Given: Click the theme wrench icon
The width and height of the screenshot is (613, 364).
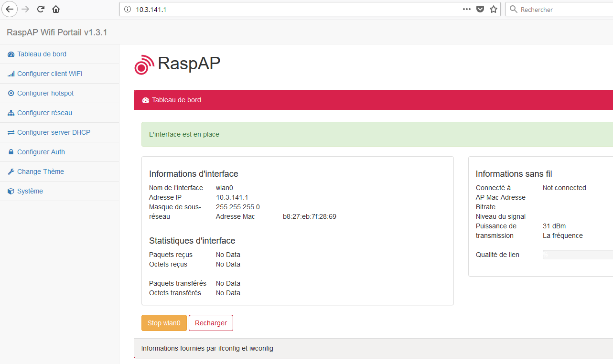Looking at the screenshot, I should coord(11,171).
